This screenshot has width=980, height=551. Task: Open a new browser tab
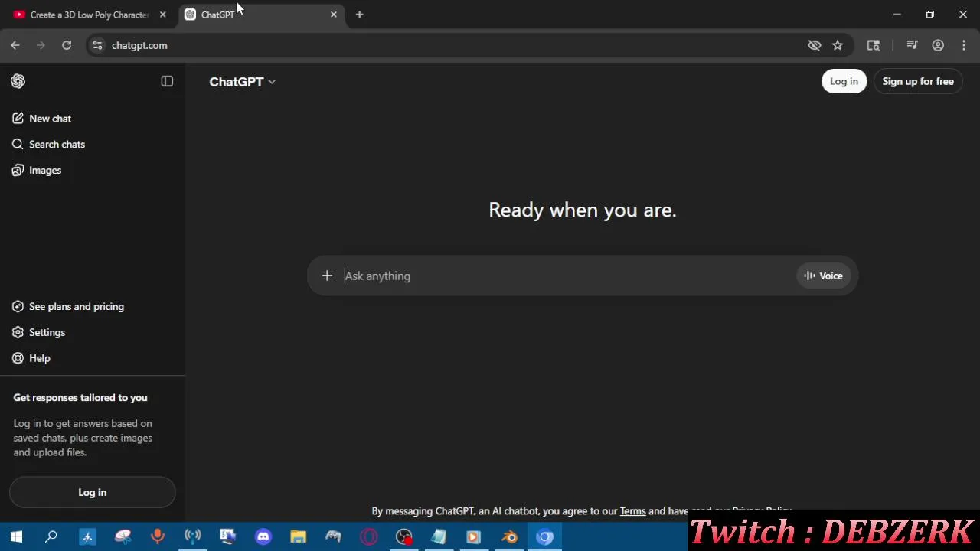coord(359,15)
